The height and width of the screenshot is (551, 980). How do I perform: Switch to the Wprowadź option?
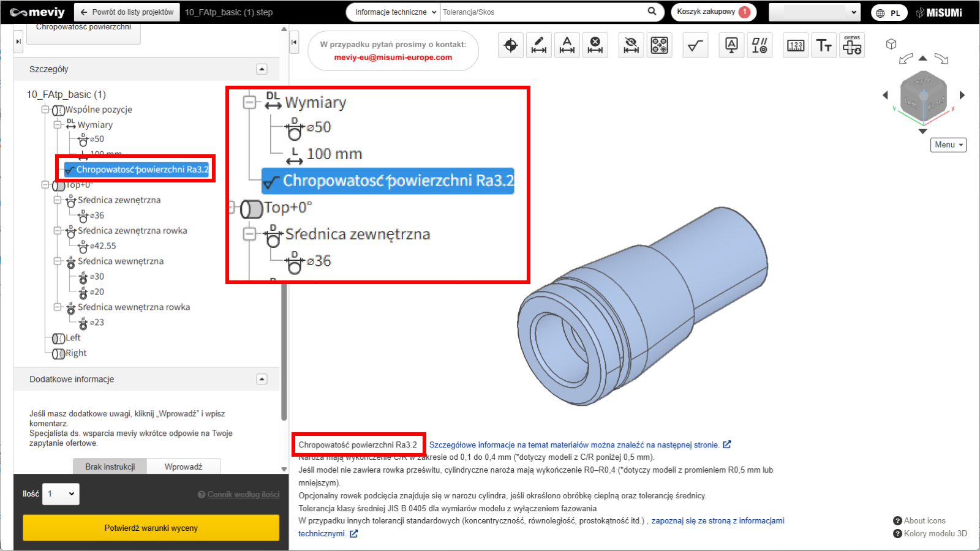[x=183, y=467]
